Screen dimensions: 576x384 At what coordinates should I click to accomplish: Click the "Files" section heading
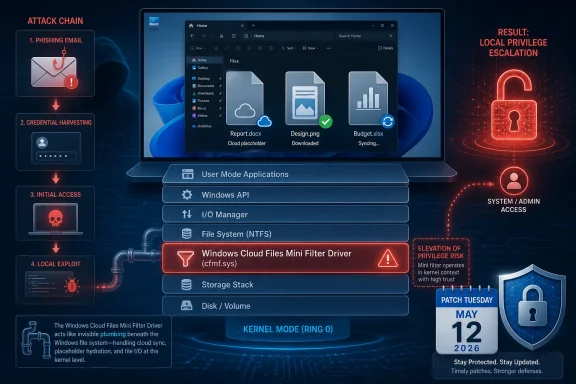click(x=234, y=61)
